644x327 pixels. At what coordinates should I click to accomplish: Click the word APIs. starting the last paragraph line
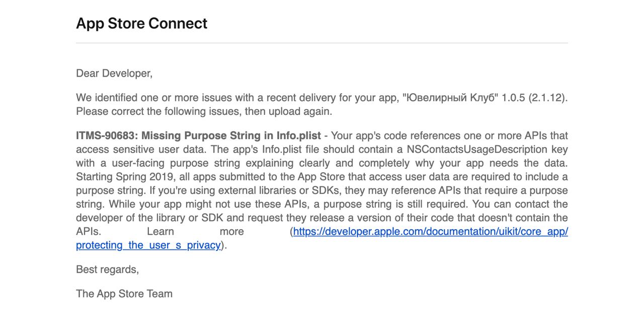point(89,232)
